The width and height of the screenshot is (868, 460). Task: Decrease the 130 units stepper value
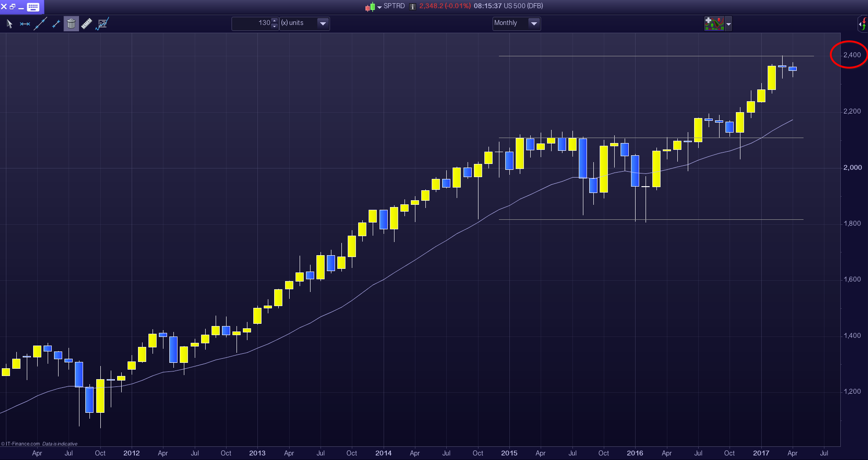275,26
